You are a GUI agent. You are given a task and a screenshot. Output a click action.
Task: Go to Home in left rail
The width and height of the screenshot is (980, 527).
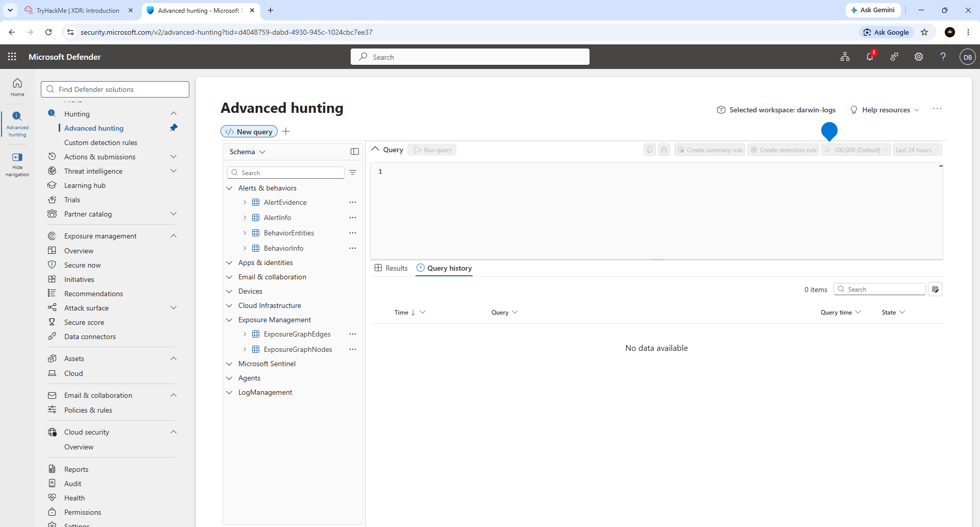click(x=17, y=87)
